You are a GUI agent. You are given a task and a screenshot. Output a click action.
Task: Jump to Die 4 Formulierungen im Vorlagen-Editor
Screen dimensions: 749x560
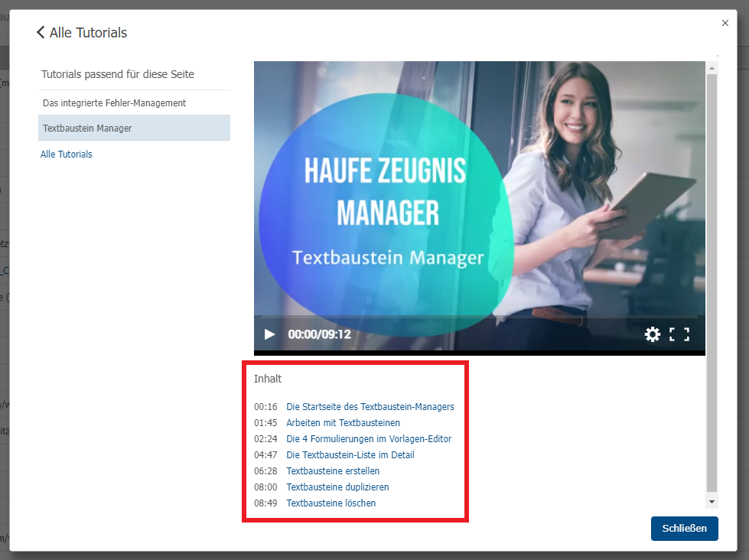pos(369,438)
